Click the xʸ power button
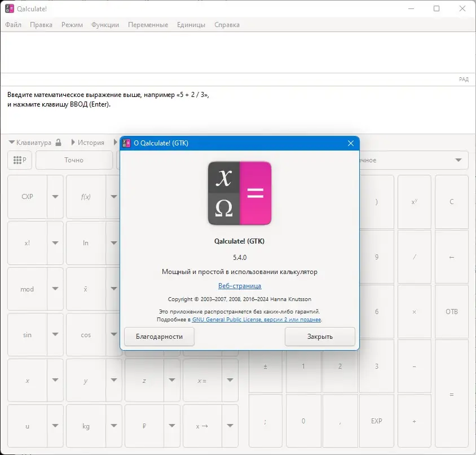Screen dimensions: 476x455 tap(415, 202)
